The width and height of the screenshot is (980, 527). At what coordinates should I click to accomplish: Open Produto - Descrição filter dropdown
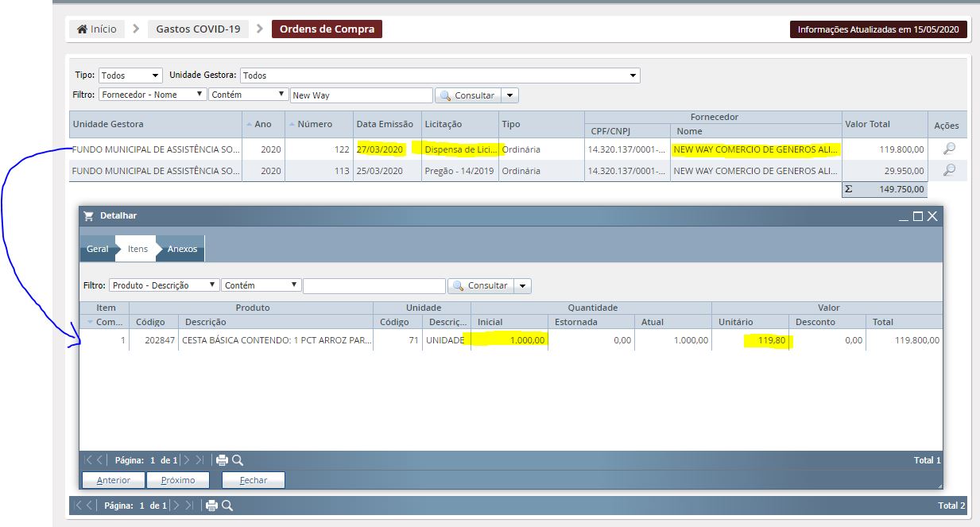pyautogui.click(x=164, y=285)
